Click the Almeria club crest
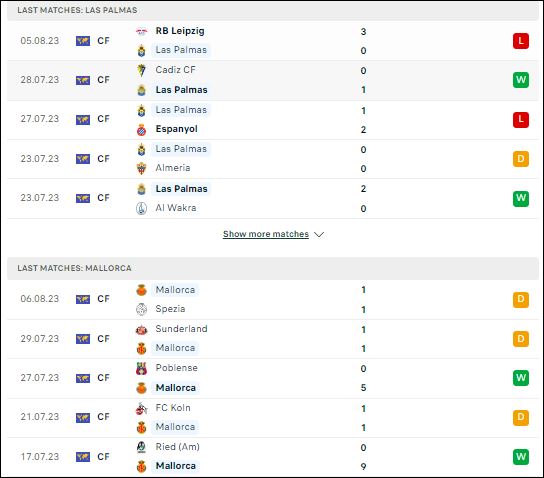Viewport: 544px width, 478px height. (142, 168)
